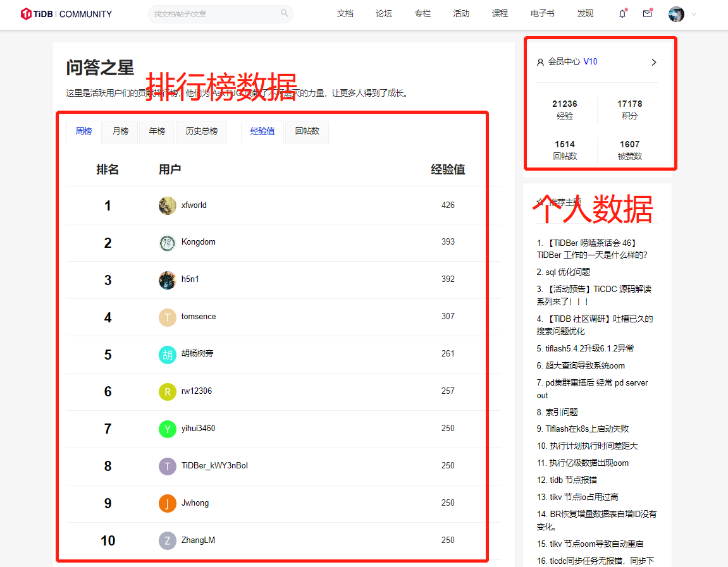Open user TiDBer_kWY3nBoI name link
Viewport: 728px width, 567px height.
click(x=214, y=466)
